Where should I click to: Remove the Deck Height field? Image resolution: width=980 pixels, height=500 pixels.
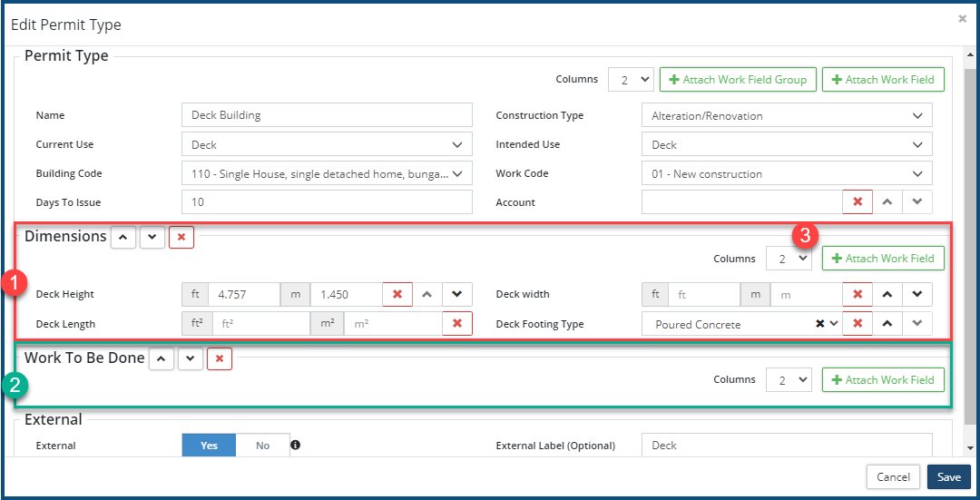(x=397, y=295)
